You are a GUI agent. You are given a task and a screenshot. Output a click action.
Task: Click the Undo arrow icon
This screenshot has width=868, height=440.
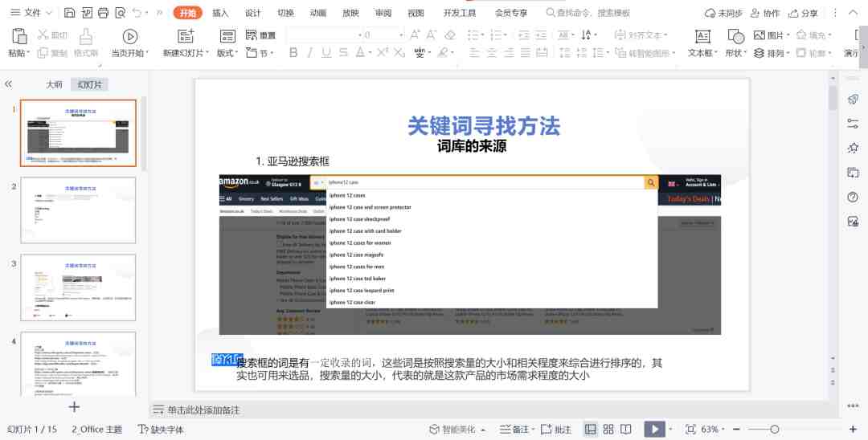click(x=137, y=12)
